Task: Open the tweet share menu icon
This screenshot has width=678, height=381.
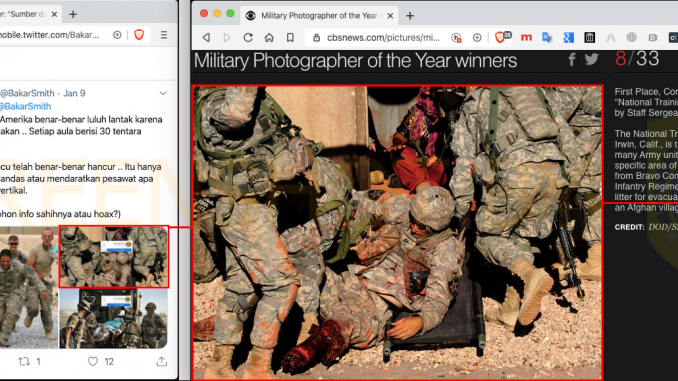Action: coord(162,361)
